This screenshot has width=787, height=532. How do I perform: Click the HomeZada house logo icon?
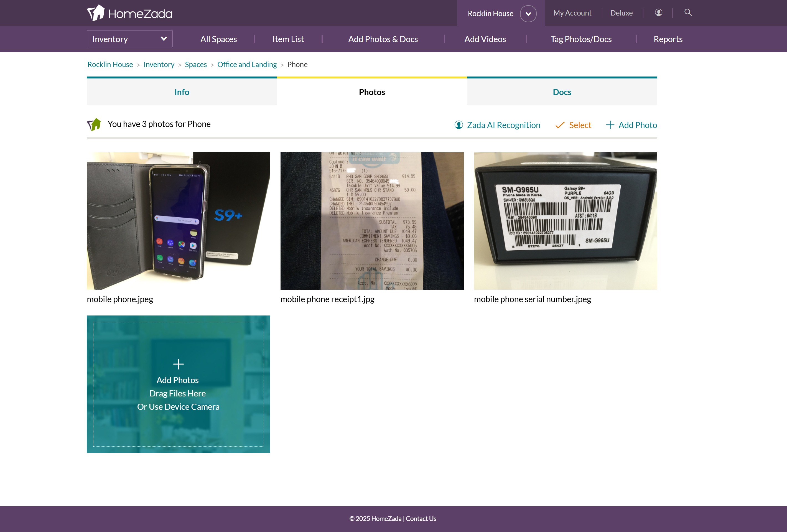96,13
